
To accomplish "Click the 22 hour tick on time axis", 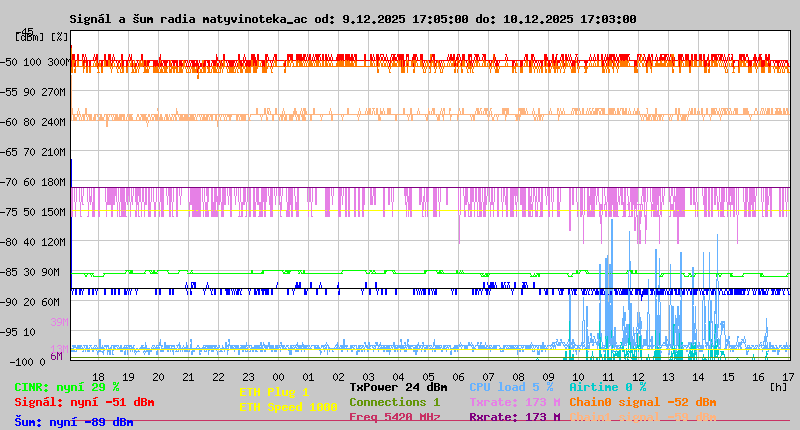I will 218,377.
